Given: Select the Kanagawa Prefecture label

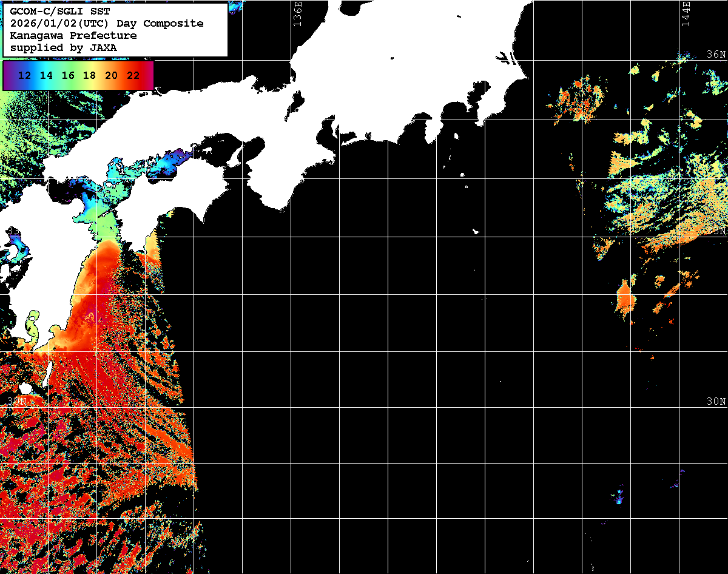Looking at the screenshot, I should tap(73, 36).
